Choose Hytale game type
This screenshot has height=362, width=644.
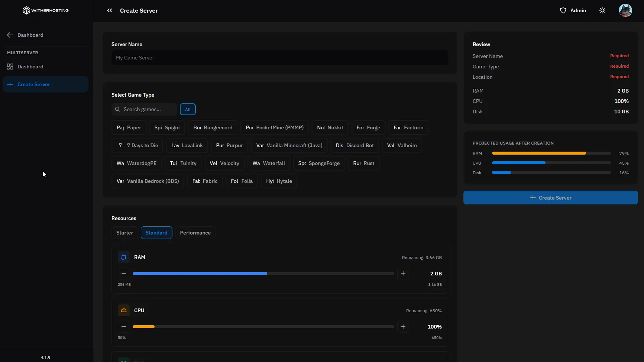pos(279,181)
